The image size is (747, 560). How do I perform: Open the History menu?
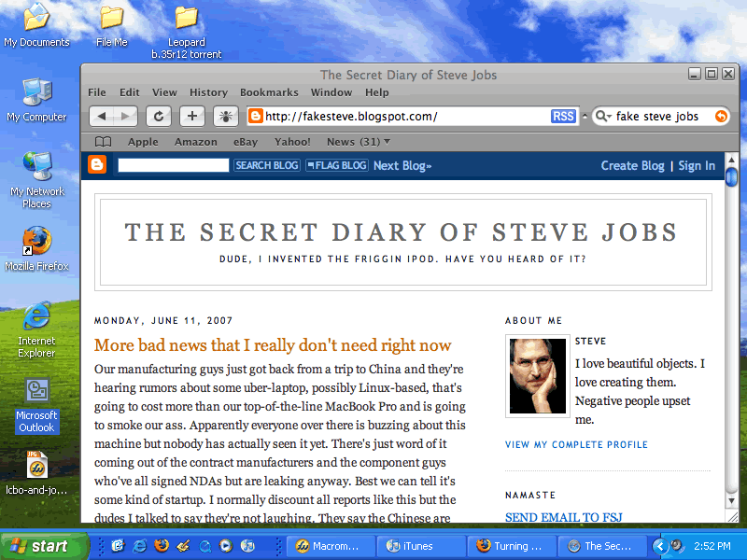pos(208,92)
